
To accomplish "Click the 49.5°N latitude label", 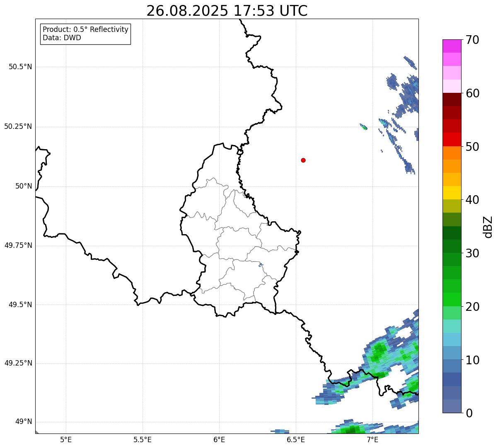I will pyautogui.click(x=20, y=305).
